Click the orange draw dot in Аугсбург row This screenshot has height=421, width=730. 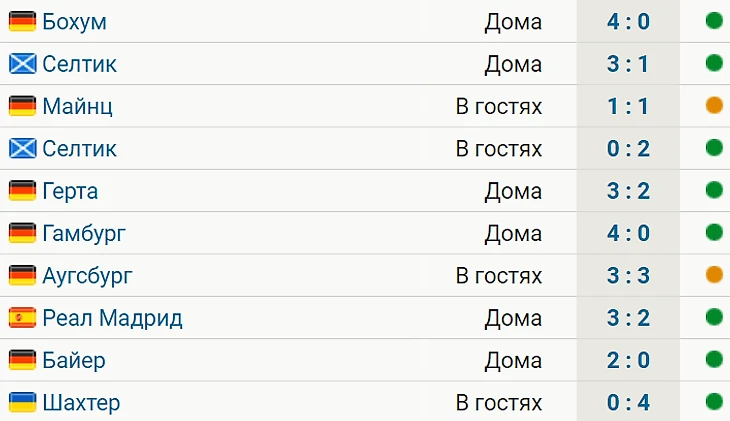click(x=714, y=274)
